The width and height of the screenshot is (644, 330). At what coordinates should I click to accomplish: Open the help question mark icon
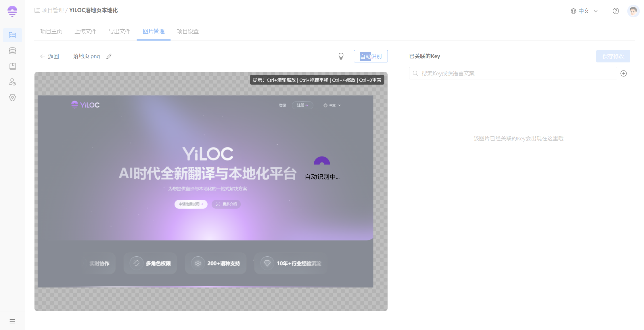tap(616, 11)
